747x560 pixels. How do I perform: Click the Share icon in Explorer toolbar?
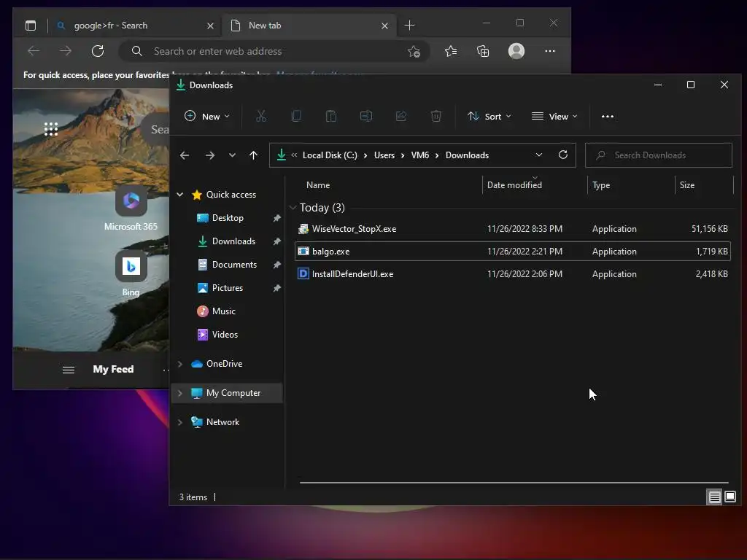pos(401,116)
